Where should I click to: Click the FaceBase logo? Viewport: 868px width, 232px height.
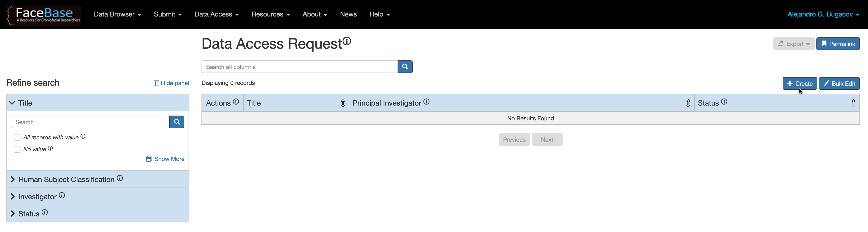(x=44, y=15)
